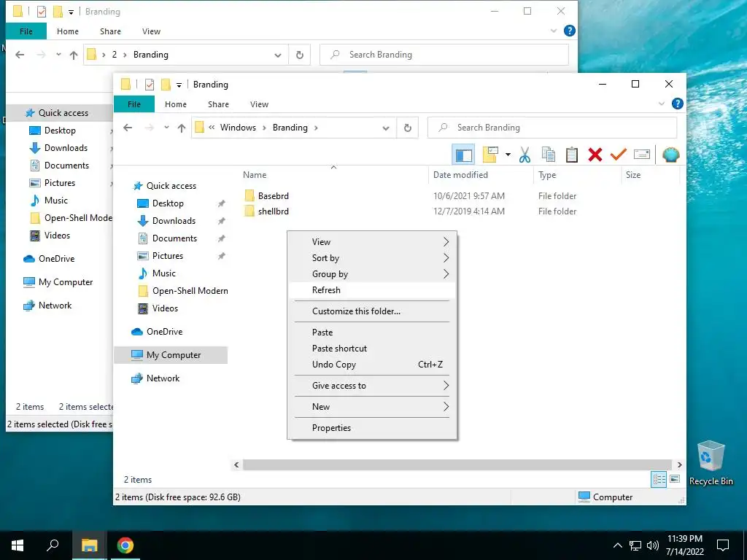Click the orange checkmark Properties icon
Image resolution: width=747 pixels, height=560 pixels.
click(619, 155)
